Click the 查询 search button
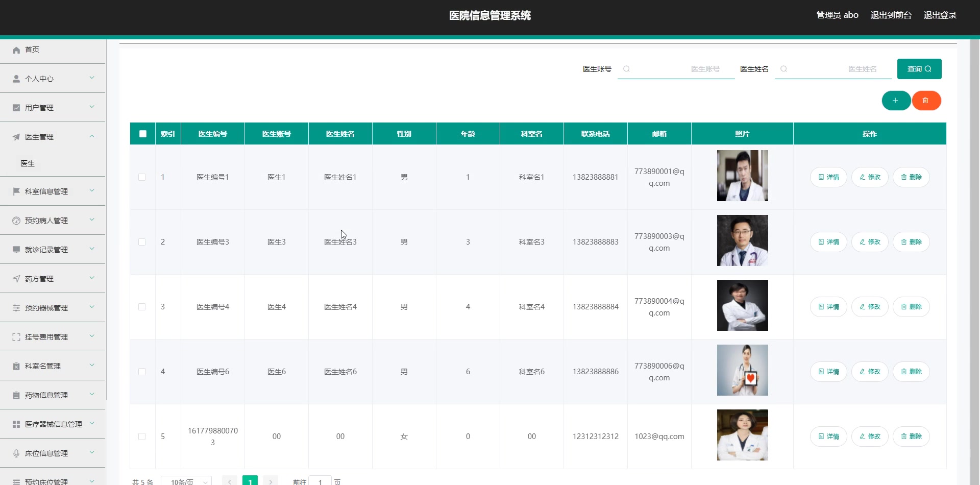Viewport: 980px width, 485px height. (x=919, y=69)
